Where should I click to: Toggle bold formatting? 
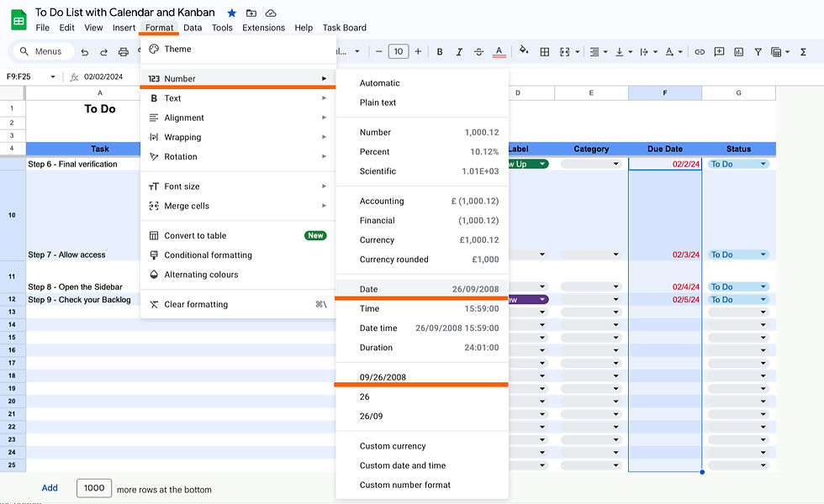coord(439,51)
